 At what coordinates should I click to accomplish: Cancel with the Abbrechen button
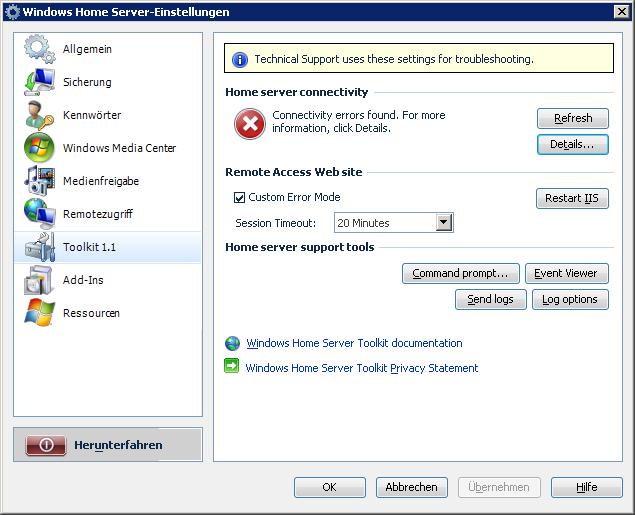click(x=412, y=487)
